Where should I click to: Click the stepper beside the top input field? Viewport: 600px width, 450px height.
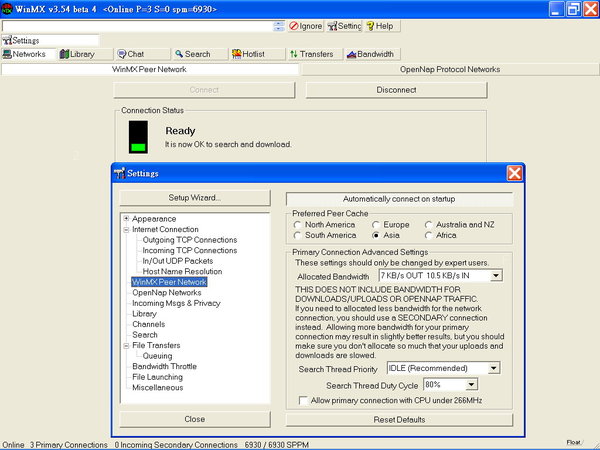[279, 26]
